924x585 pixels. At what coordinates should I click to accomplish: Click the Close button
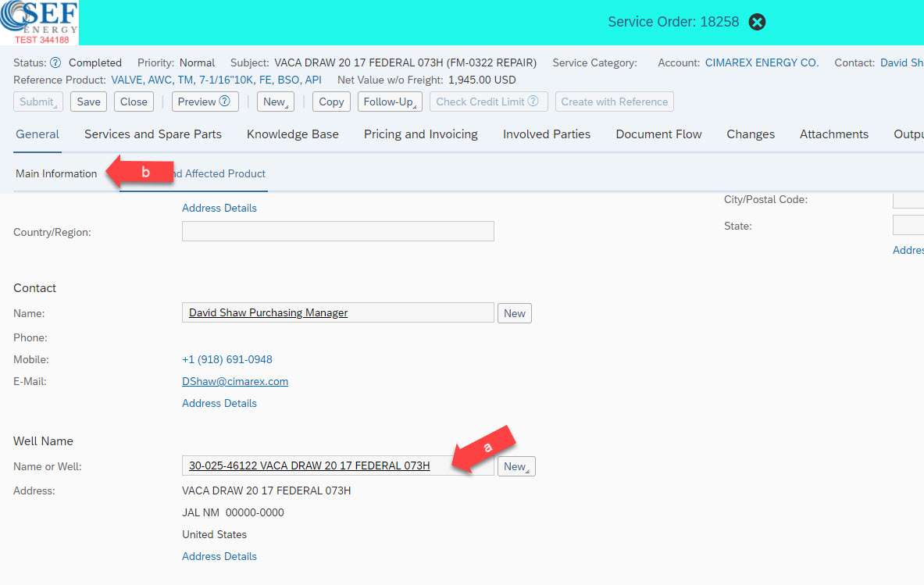coord(134,102)
